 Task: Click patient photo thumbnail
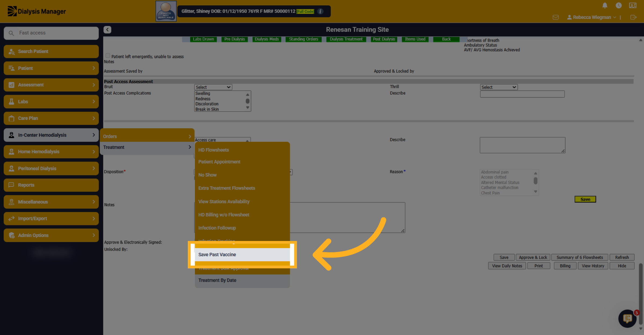click(166, 11)
